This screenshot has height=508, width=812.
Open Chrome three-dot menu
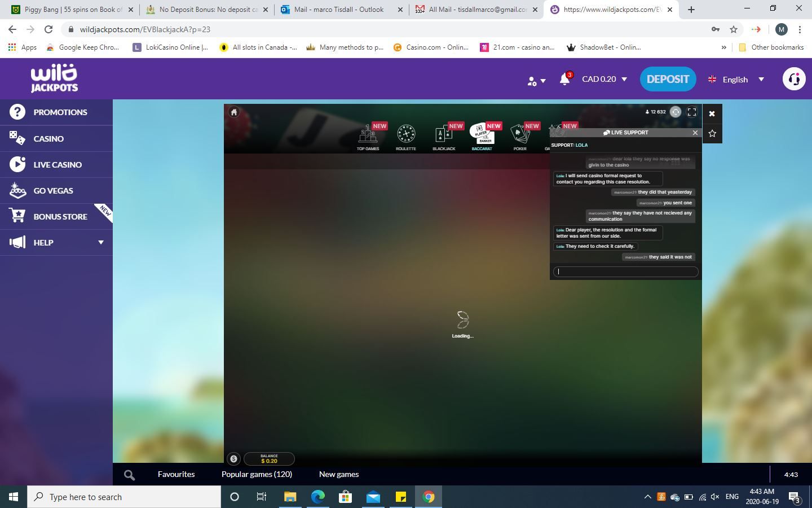800,29
